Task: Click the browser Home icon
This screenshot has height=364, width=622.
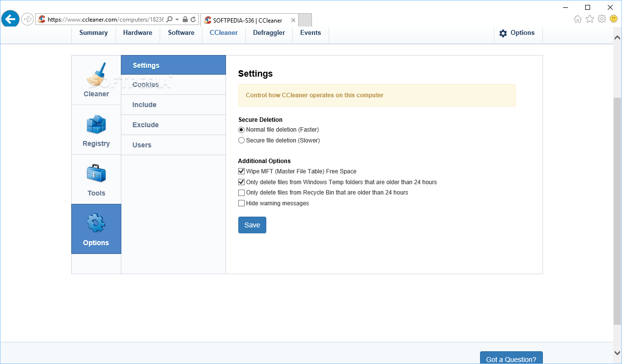Action: pyautogui.click(x=578, y=19)
